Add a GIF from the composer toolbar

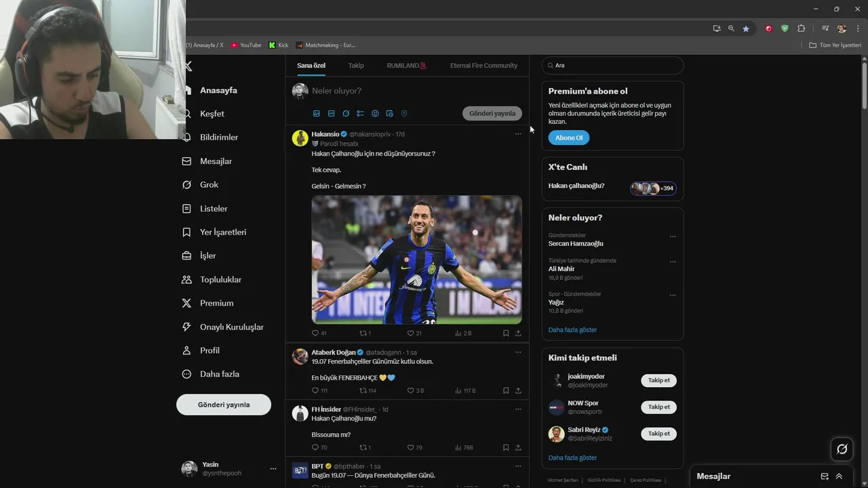(x=331, y=113)
